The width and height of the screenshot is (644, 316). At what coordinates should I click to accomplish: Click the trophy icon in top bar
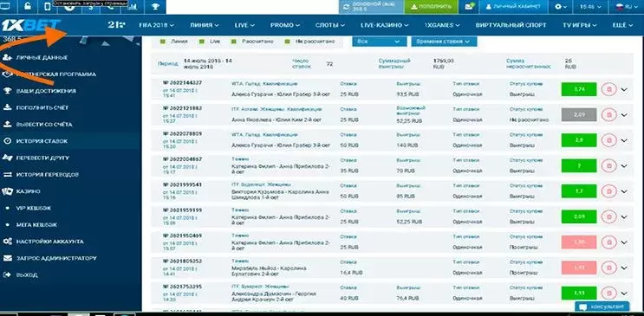[156, 7]
